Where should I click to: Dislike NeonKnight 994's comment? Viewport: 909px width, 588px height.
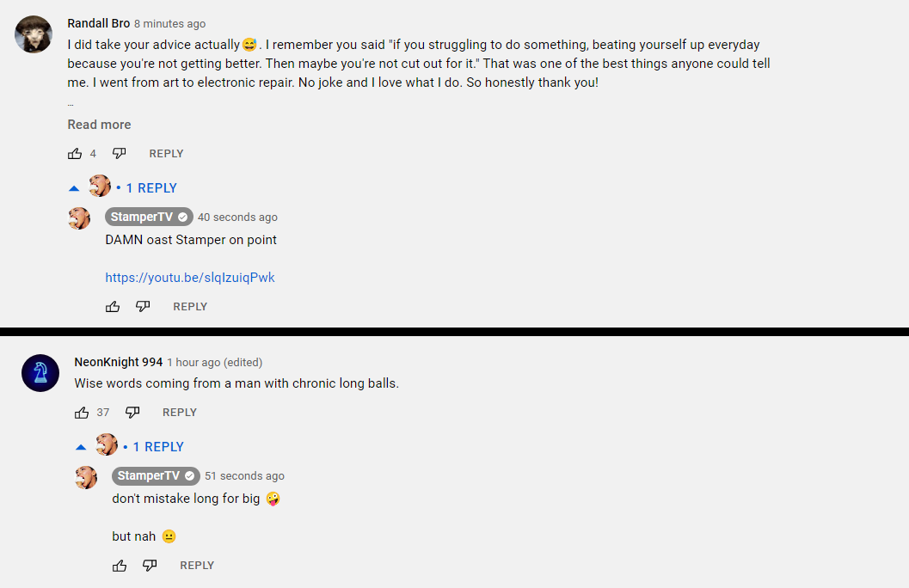(132, 413)
